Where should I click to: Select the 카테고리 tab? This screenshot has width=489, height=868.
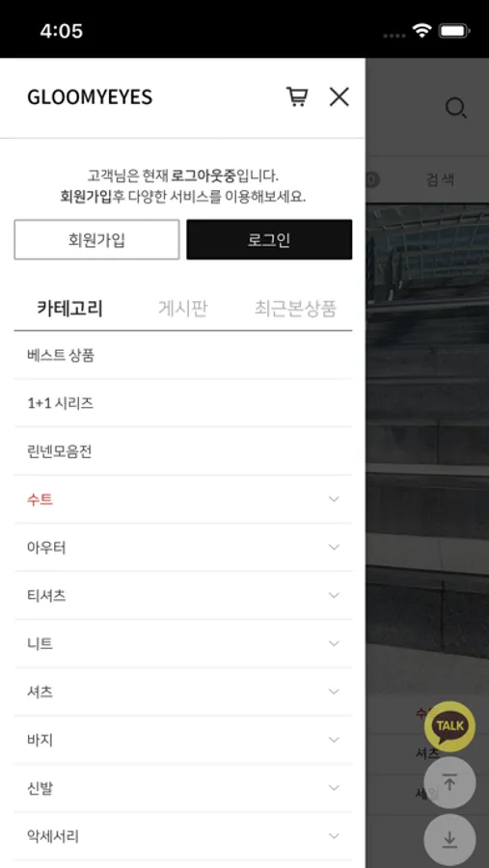(x=69, y=308)
